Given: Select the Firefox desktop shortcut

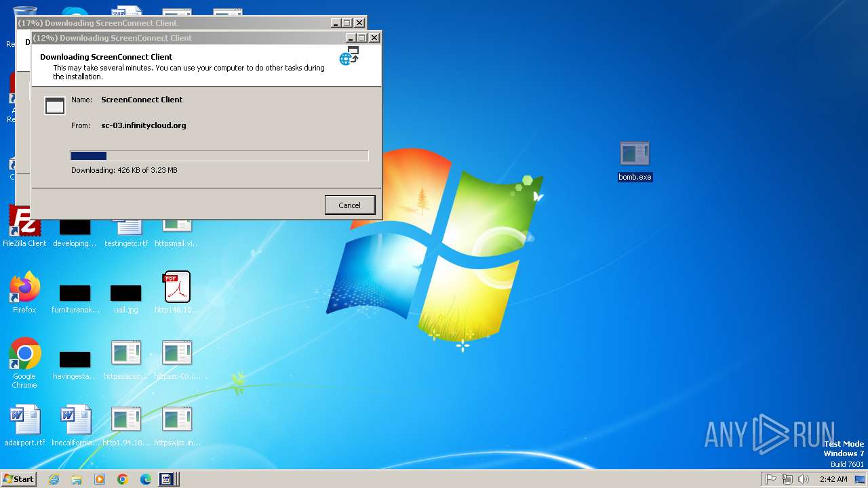Looking at the screenshot, I should click(24, 293).
